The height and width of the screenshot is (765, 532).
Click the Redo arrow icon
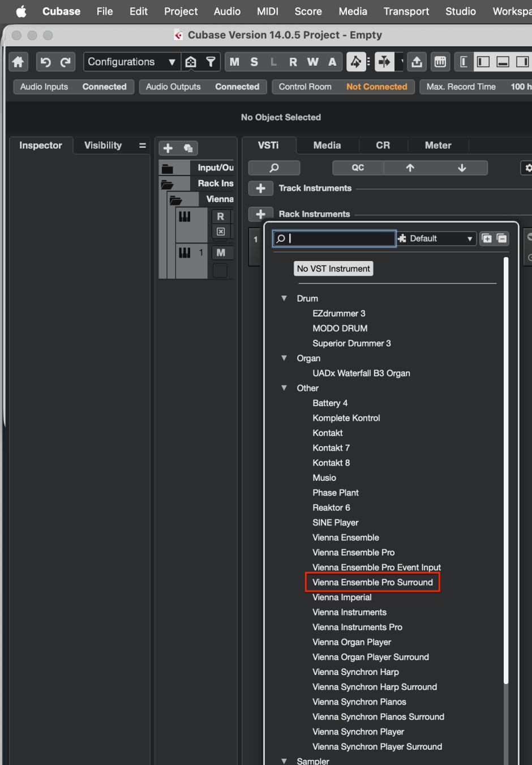[x=66, y=62]
